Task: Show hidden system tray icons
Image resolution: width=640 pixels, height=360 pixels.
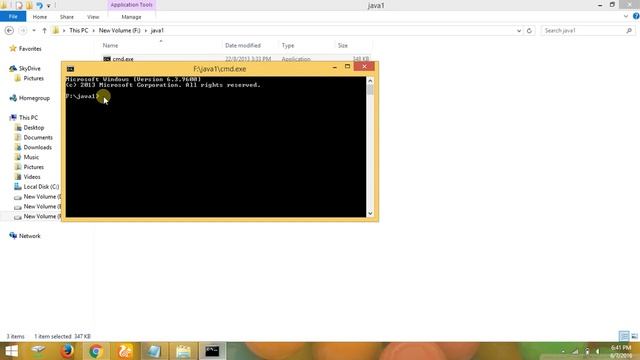Action: (563, 351)
